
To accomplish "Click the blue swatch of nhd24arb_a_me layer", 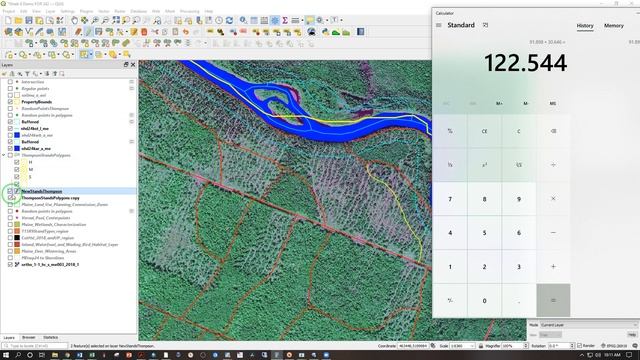I will tap(17, 135).
